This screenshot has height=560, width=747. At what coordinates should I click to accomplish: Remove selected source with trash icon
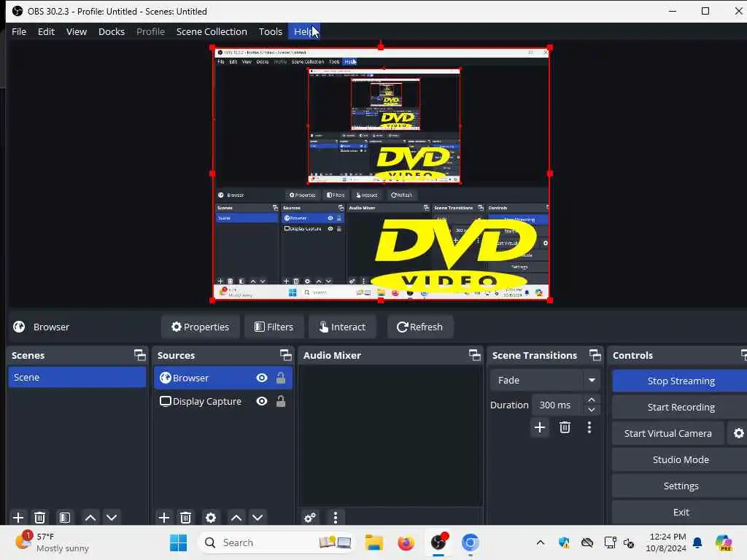(186, 517)
